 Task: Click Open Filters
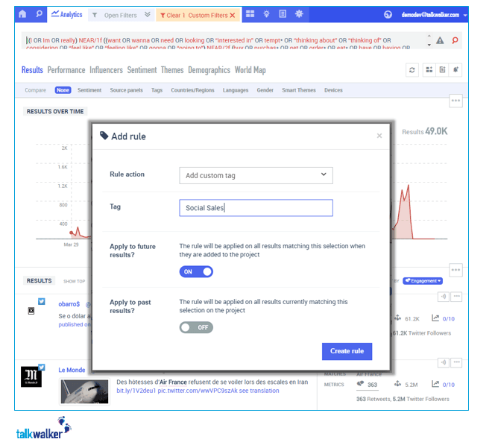point(120,15)
